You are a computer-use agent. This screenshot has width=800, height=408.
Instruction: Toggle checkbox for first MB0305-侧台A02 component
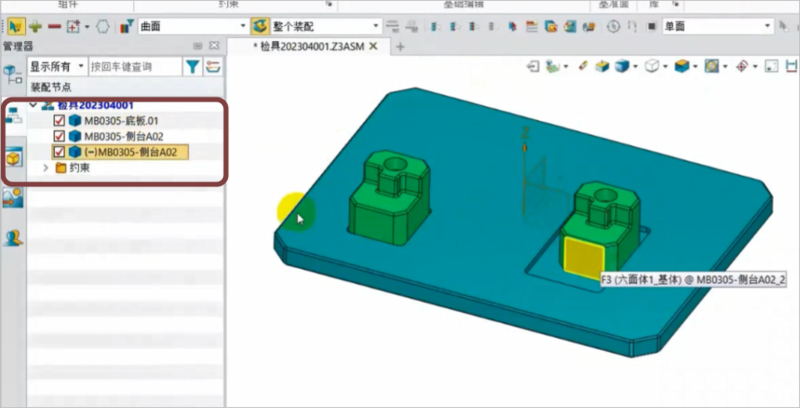(59, 137)
